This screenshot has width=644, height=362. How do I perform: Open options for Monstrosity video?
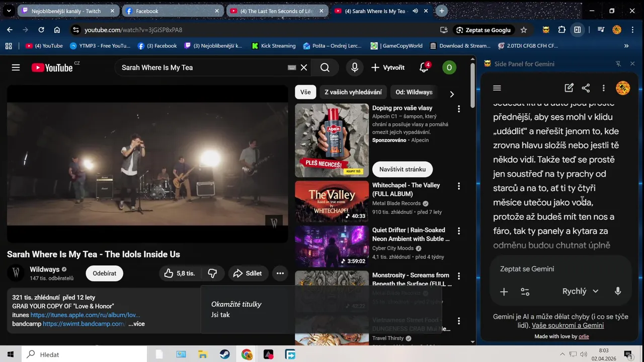(458, 276)
